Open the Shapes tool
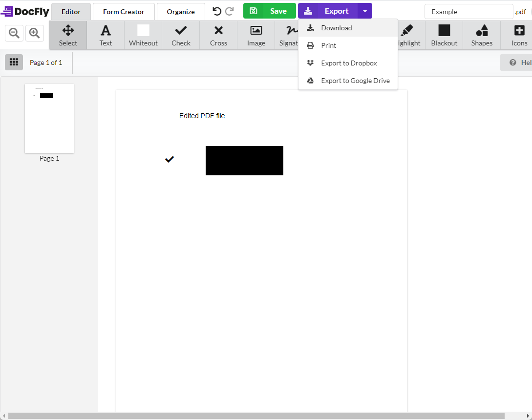Screen dimensions: 532x420 pyautogui.click(x=482, y=35)
